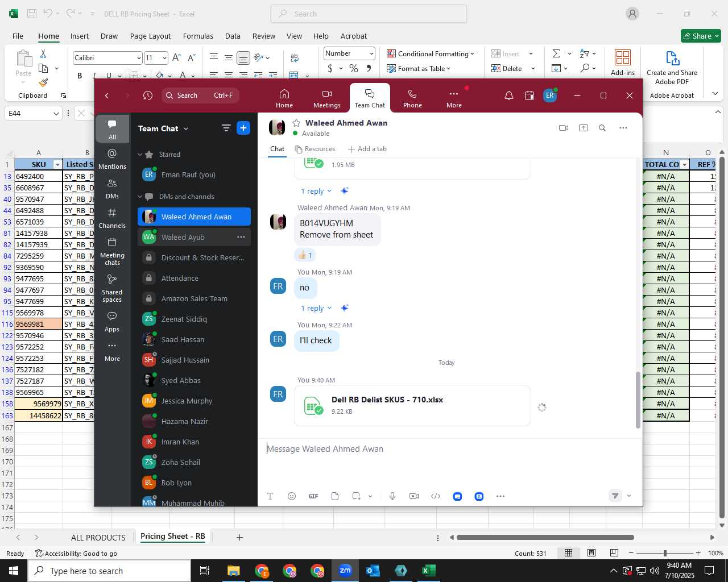This screenshot has width=728, height=582.
Task: Open the Resources tab in chat
Action: tap(315, 149)
